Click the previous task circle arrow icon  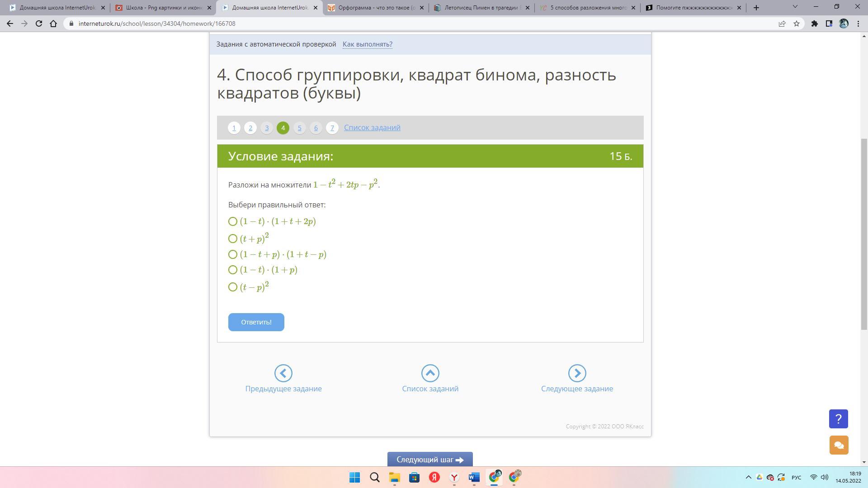point(283,373)
